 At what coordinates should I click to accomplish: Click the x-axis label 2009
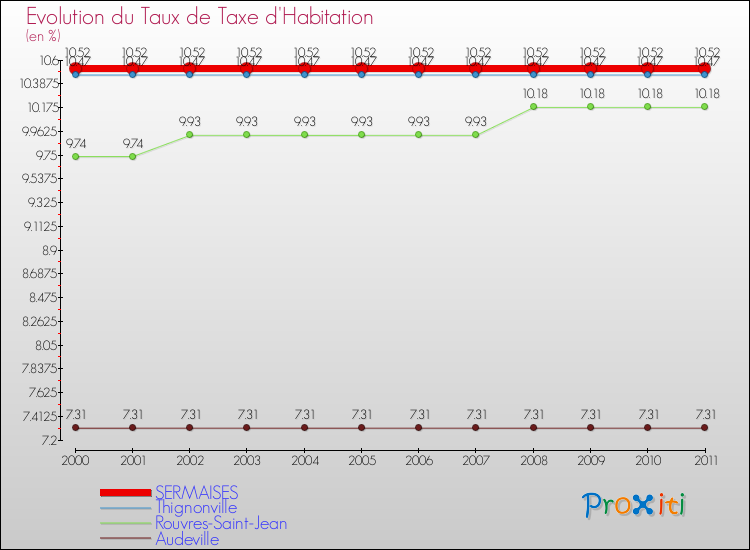click(591, 460)
